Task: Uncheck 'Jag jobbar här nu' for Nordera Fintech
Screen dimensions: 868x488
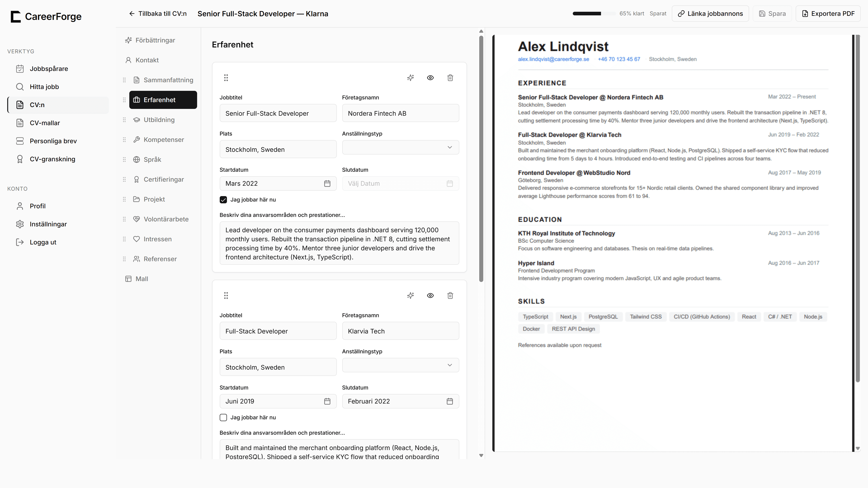Action: [x=223, y=200]
